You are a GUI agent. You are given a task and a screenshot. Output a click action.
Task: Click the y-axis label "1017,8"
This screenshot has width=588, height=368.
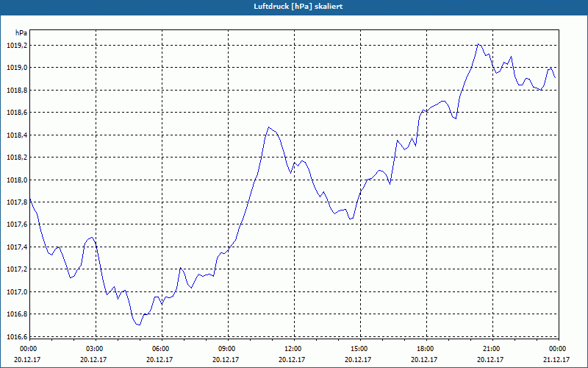pos(17,202)
